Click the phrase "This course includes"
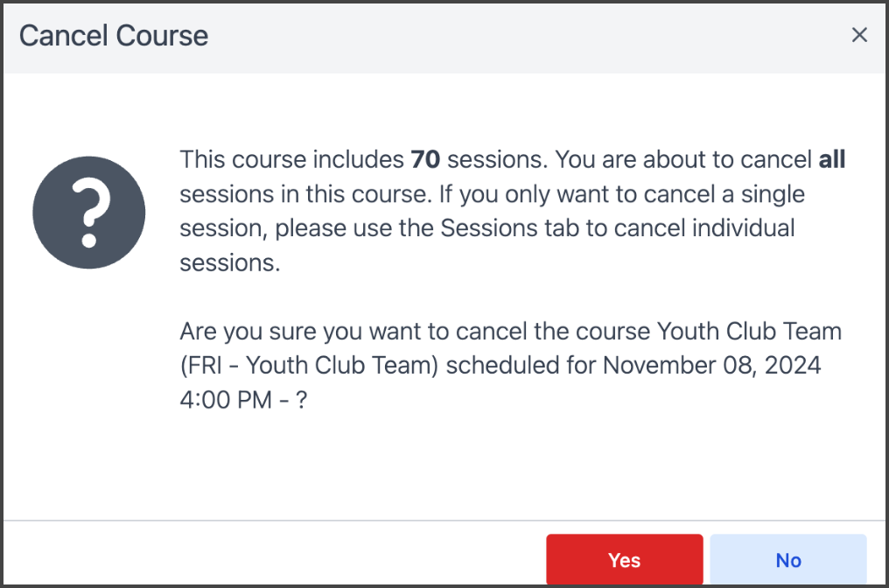 [x=291, y=160]
